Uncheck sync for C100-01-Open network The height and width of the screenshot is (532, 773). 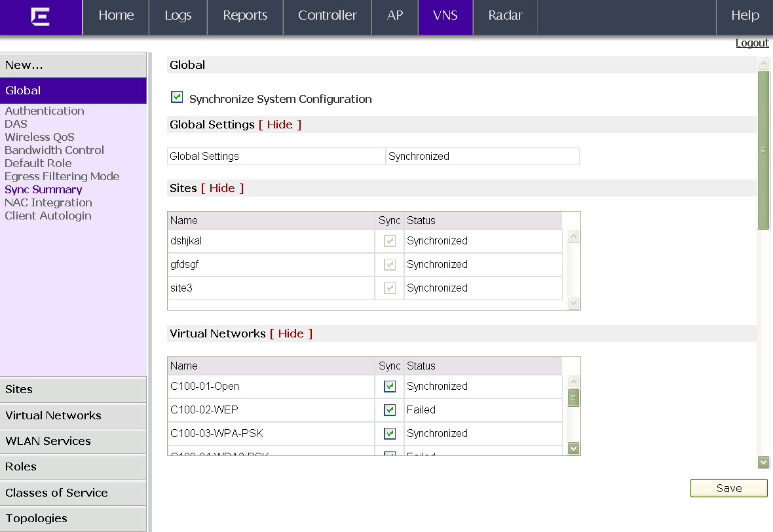390,386
